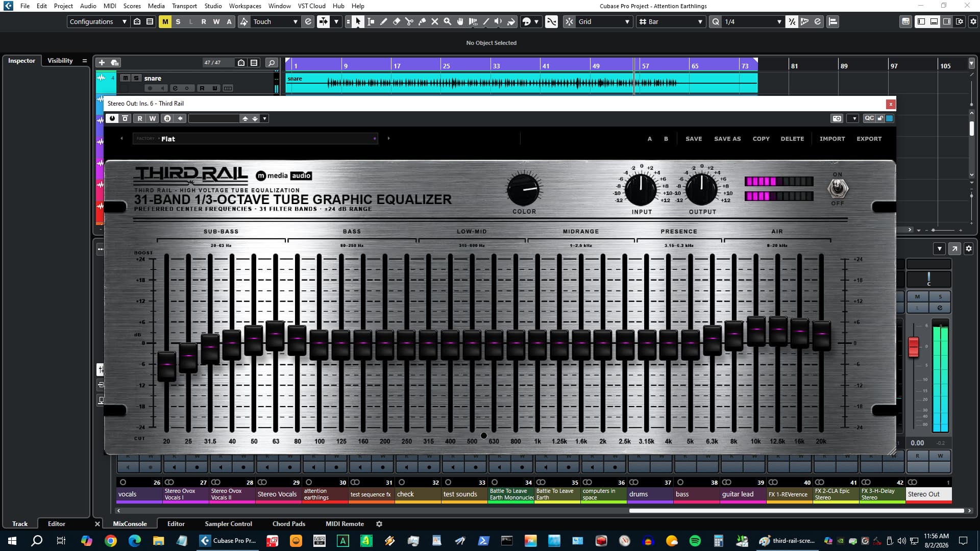Image resolution: width=980 pixels, height=551 pixels.
Task: Open the Bar grid type dropdown
Action: click(671, 21)
